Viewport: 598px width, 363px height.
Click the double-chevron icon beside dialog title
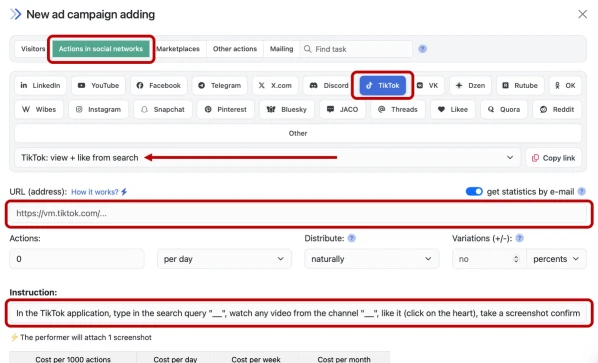(x=15, y=14)
